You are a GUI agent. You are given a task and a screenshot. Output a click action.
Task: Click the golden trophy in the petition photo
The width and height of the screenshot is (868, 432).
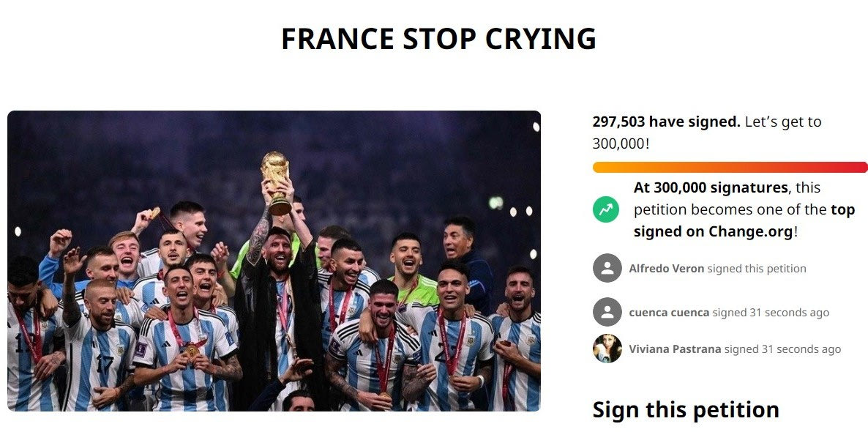(276, 182)
